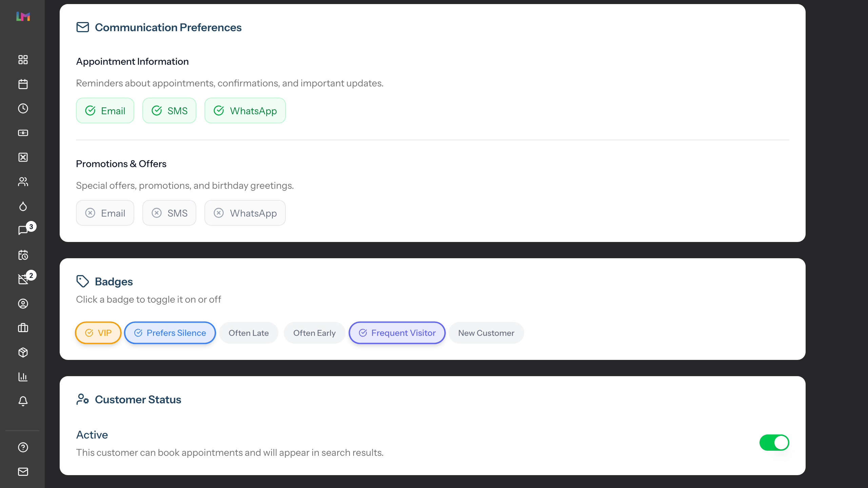Screen dimensions: 868x488
Task: Enable SMS for Promotions & Offers
Action: tap(169, 213)
